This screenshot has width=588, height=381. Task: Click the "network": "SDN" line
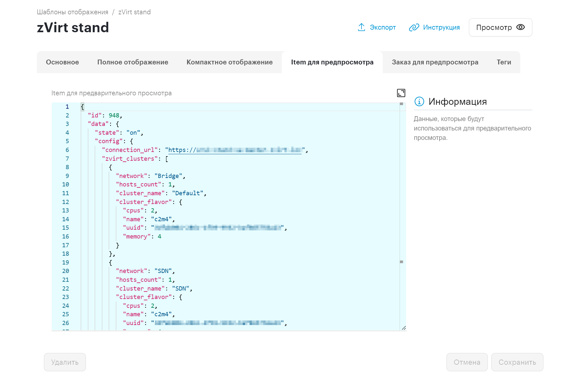(145, 271)
